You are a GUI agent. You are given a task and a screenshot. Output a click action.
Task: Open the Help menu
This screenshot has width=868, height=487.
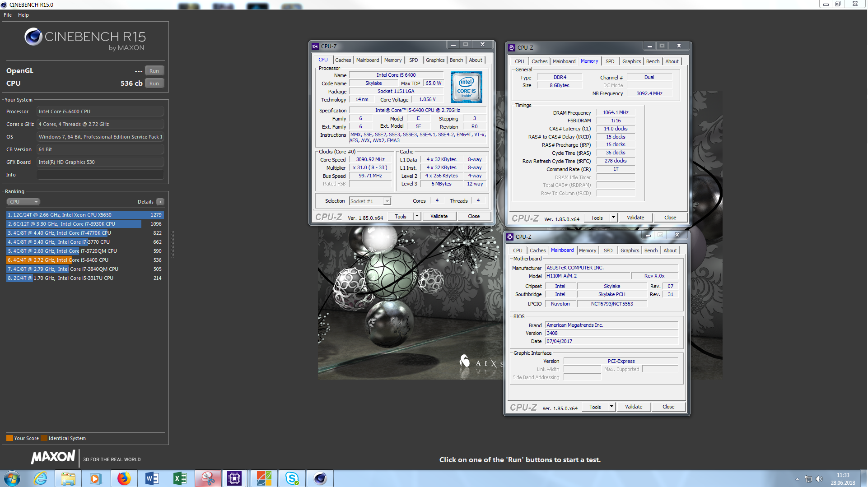[x=23, y=15]
